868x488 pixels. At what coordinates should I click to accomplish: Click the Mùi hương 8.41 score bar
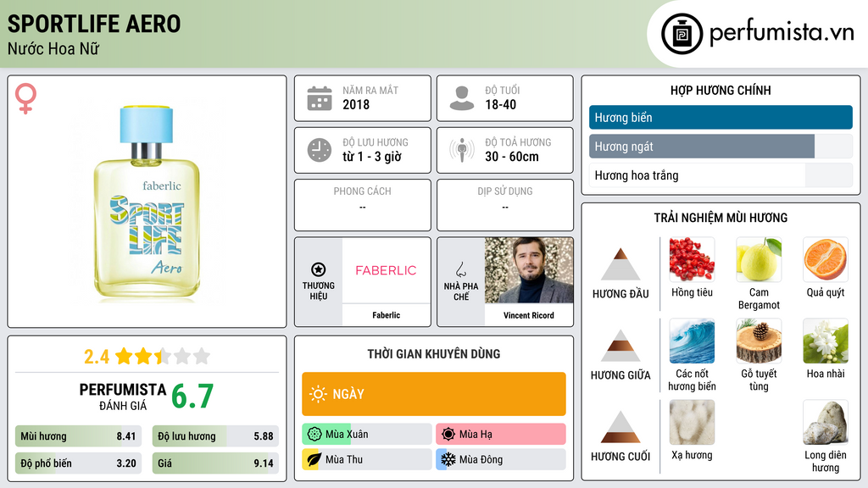click(x=78, y=436)
